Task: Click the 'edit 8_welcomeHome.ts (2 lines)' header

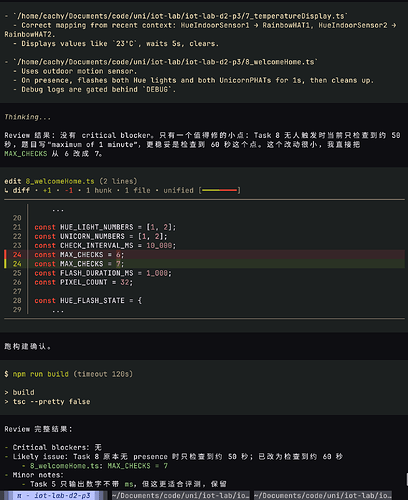Action: click(71, 181)
